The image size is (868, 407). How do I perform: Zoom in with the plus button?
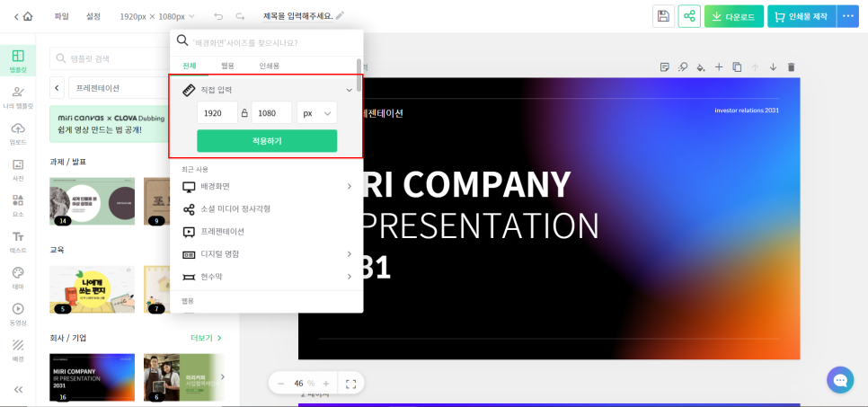(326, 383)
